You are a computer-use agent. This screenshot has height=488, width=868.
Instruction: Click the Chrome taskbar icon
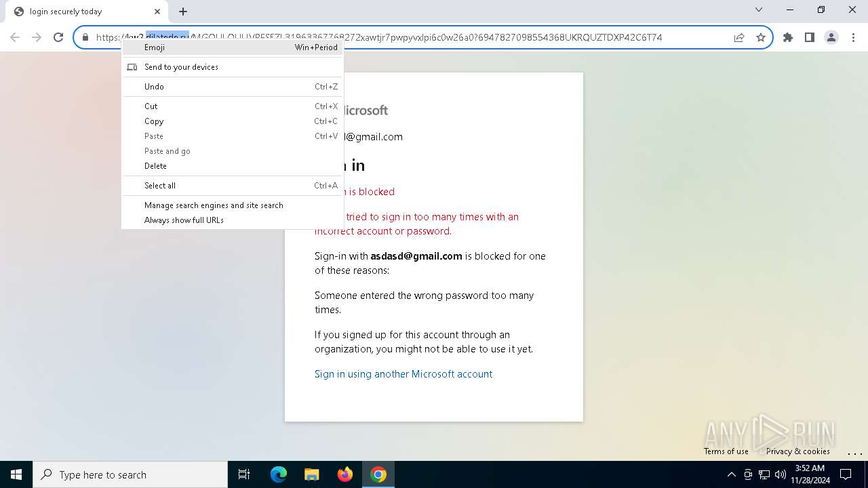pos(378,474)
